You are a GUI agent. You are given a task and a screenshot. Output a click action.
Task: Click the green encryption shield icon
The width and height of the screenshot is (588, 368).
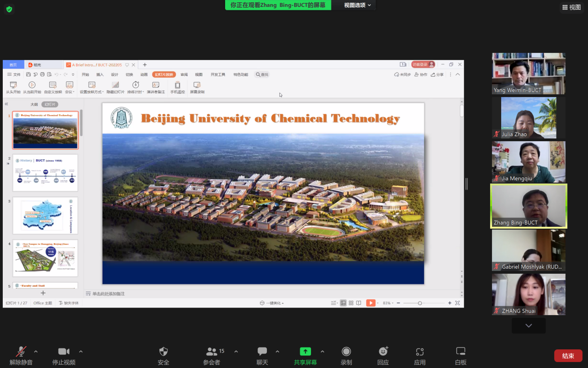9,9
